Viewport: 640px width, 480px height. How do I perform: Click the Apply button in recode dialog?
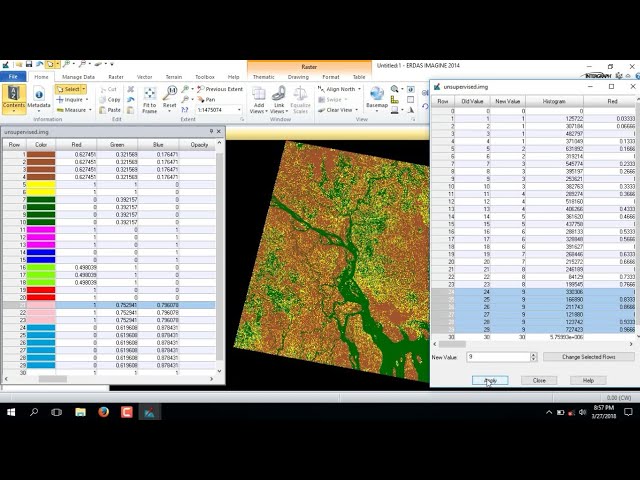click(x=490, y=380)
